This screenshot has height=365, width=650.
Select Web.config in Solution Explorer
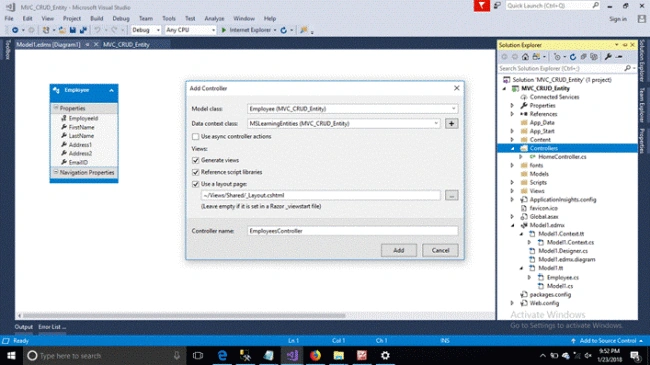click(544, 303)
